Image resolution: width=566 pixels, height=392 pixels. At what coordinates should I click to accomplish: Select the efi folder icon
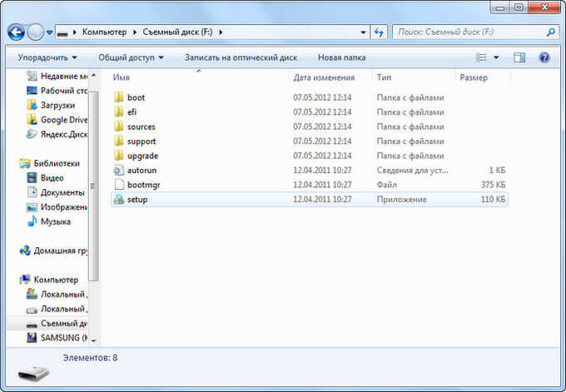click(x=118, y=112)
